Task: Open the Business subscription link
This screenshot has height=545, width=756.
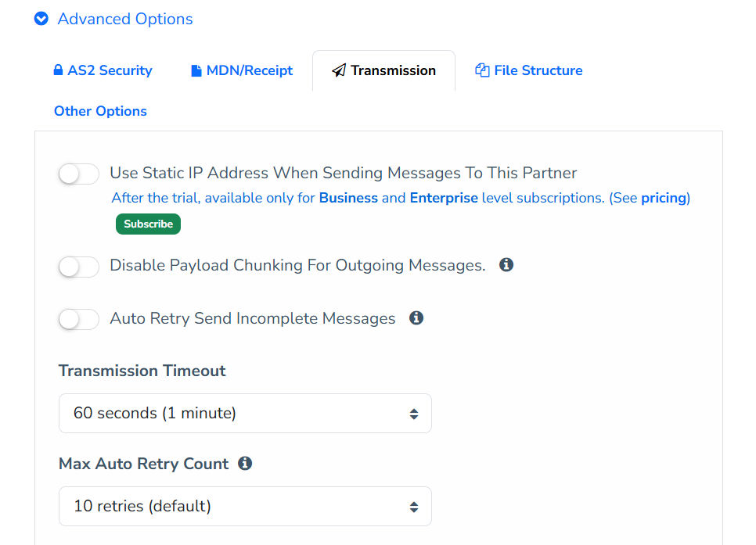Action: pos(348,198)
